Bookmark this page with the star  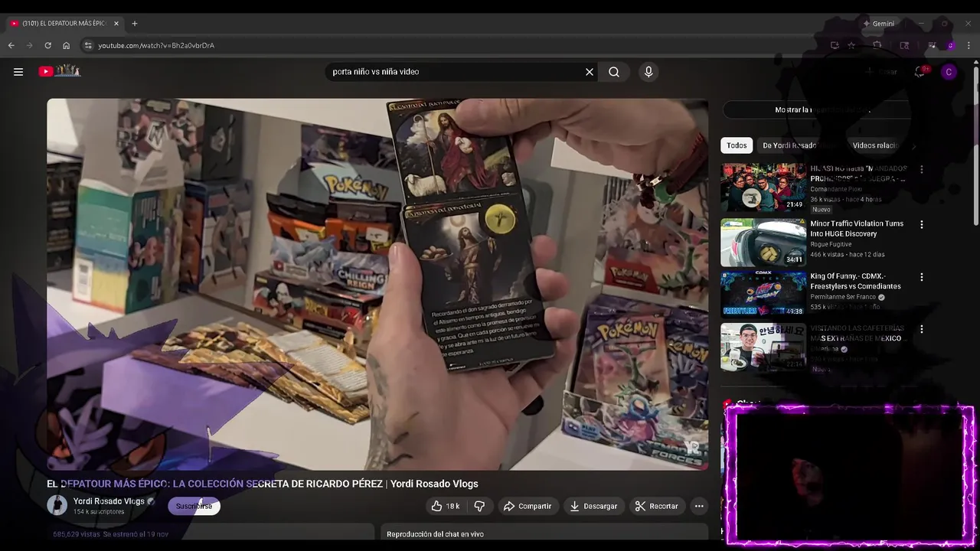[851, 45]
